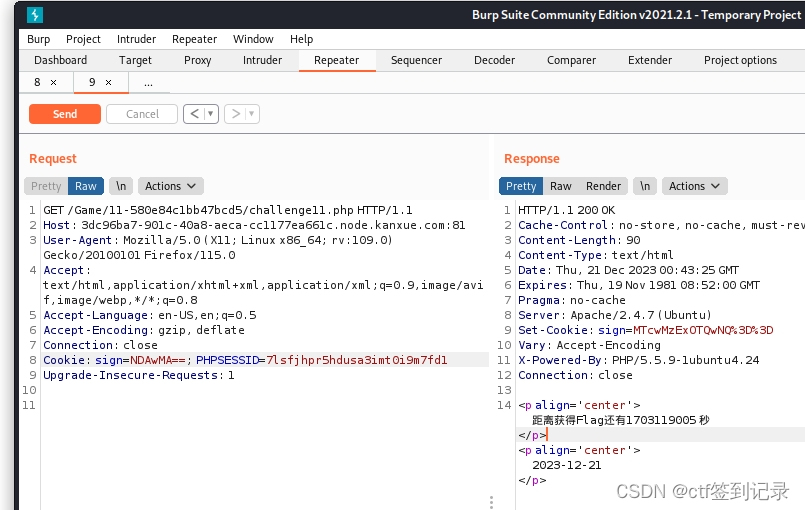This screenshot has width=805, height=510.
Task: Select Repeater sub-tab 9
Action: [x=92, y=82]
